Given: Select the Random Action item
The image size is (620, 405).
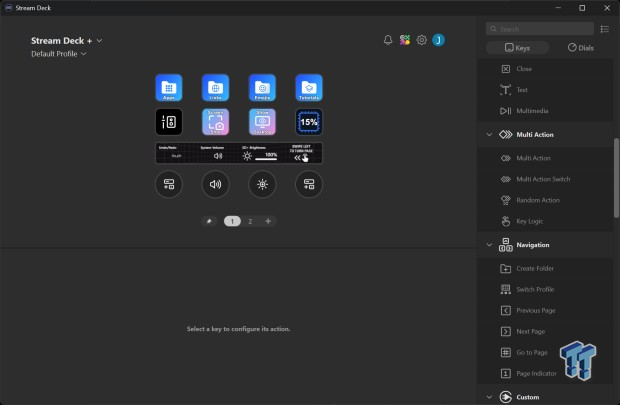Looking at the screenshot, I should coord(546,200).
